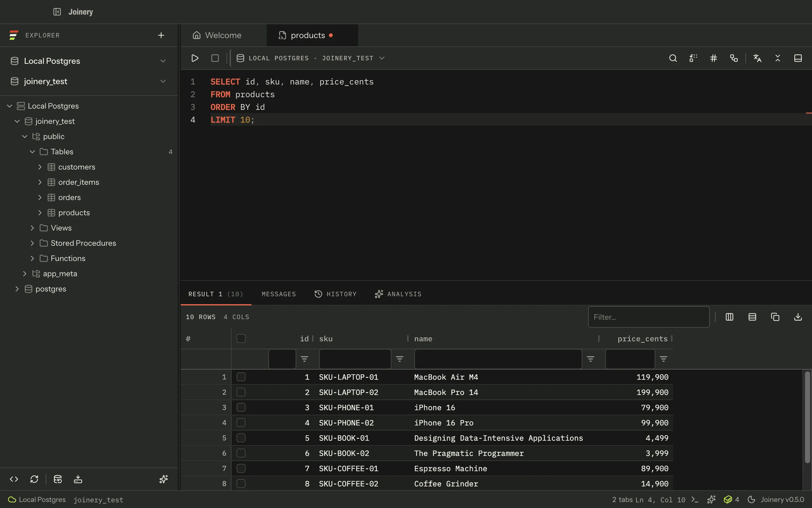The width and height of the screenshot is (812, 508).
Task: Click the Local Postgres status bar connection
Action: [x=37, y=500]
